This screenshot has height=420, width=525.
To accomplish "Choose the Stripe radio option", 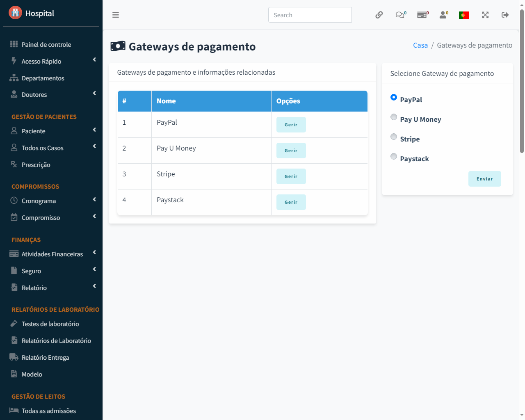I will click(394, 137).
